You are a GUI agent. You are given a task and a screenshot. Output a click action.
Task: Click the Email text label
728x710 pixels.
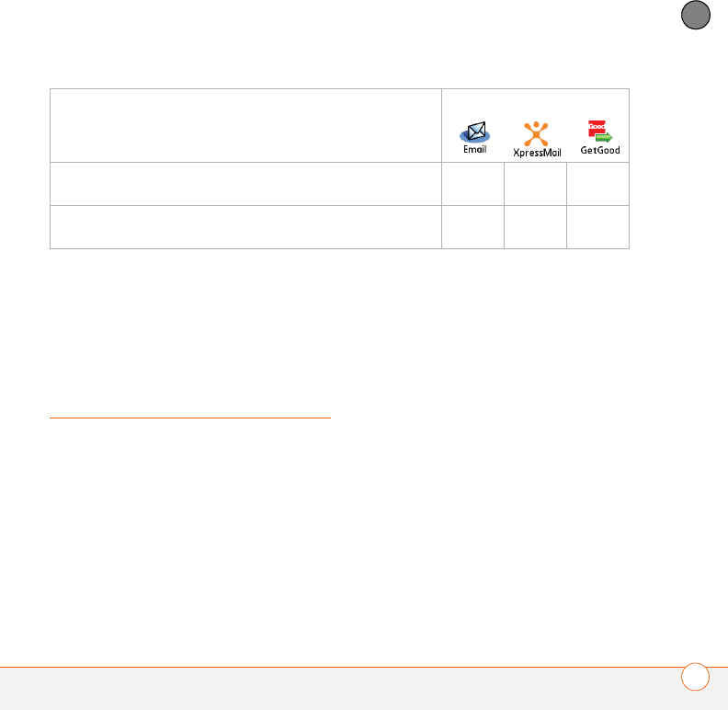(475, 149)
